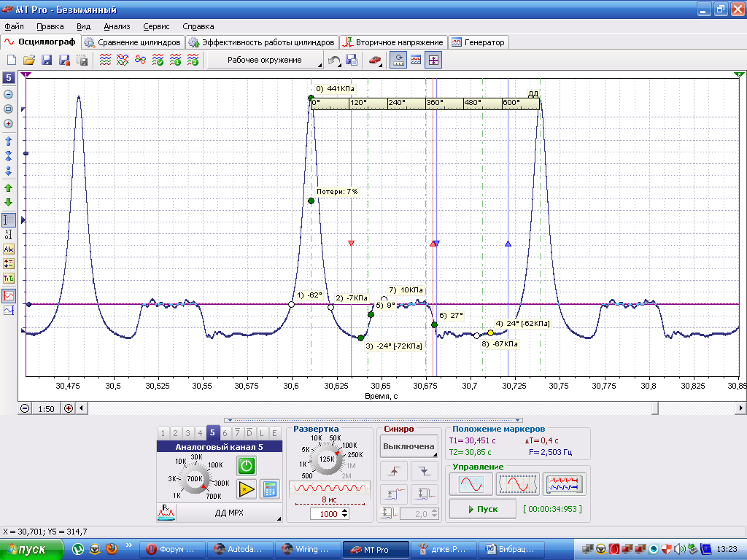Click the undo arrow in the toolbar
Viewport: 747px width, 560px height.
pyautogui.click(x=334, y=60)
